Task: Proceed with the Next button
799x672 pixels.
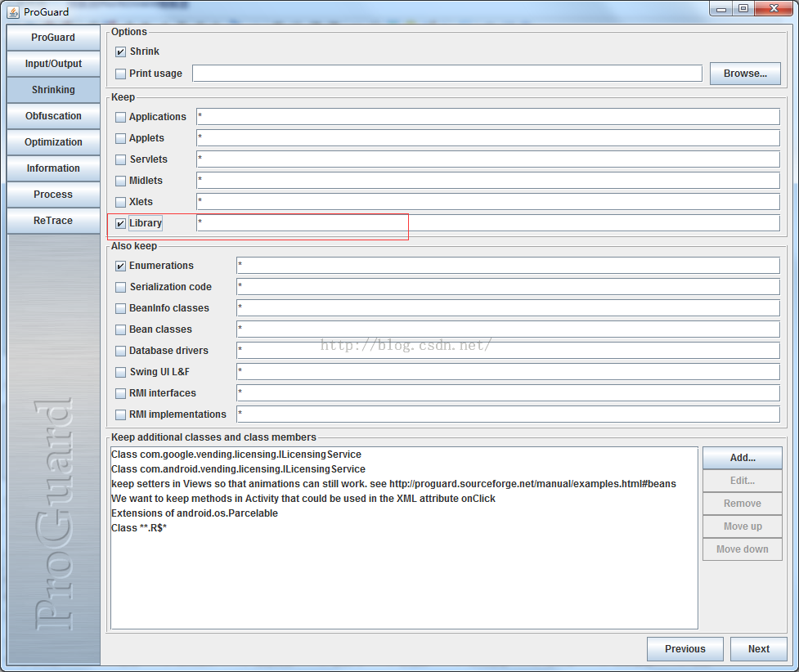Action: tap(759, 649)
